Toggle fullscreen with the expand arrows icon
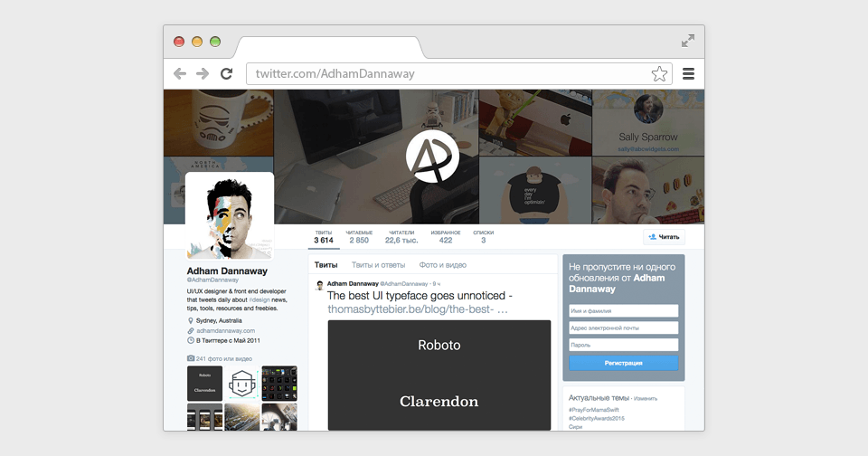 pyautogui.click(x=687, y=41)
